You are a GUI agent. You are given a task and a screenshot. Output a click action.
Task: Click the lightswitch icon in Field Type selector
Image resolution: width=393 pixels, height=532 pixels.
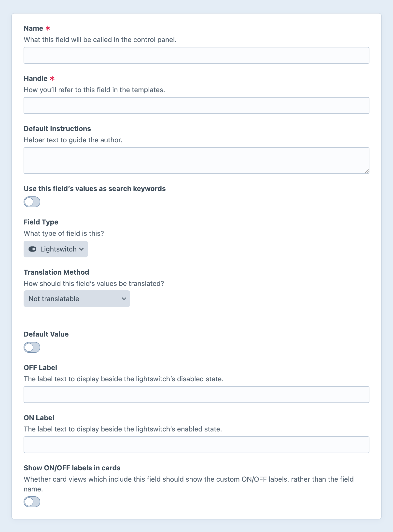(x=33, y=249)
